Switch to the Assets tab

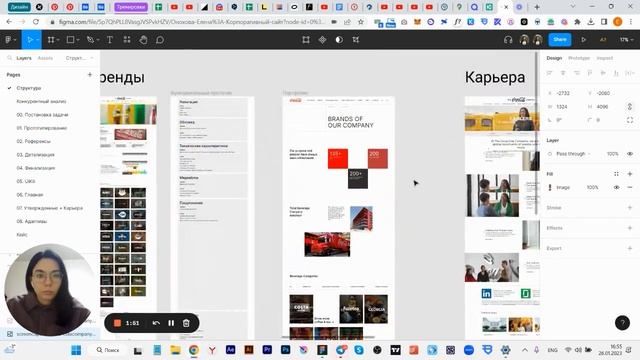pos(45,58)
